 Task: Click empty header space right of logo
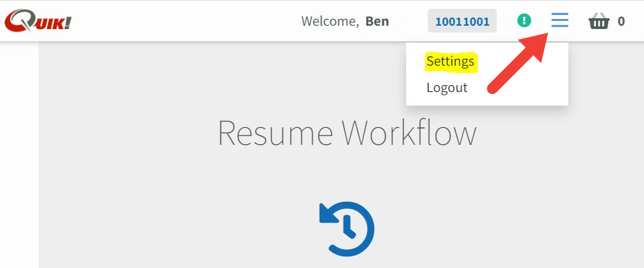[185, 20]
